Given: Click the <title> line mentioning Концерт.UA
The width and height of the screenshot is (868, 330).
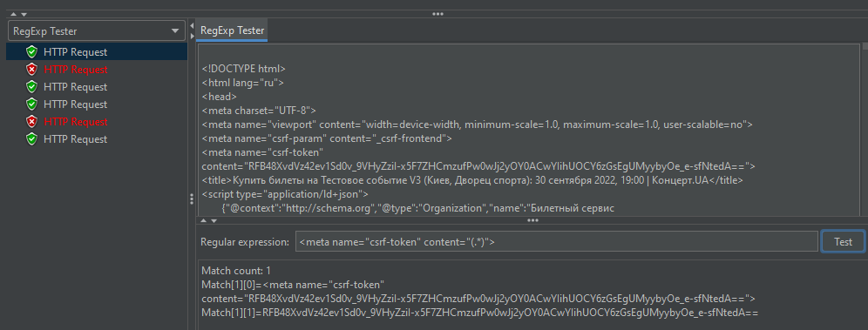Looking at the screenshot, I should click(x=472, y=180).
